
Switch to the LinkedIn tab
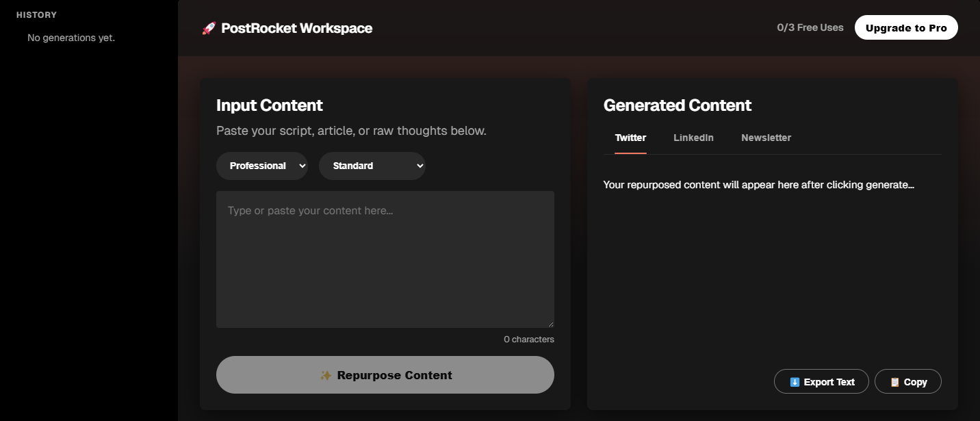point(693,138)
